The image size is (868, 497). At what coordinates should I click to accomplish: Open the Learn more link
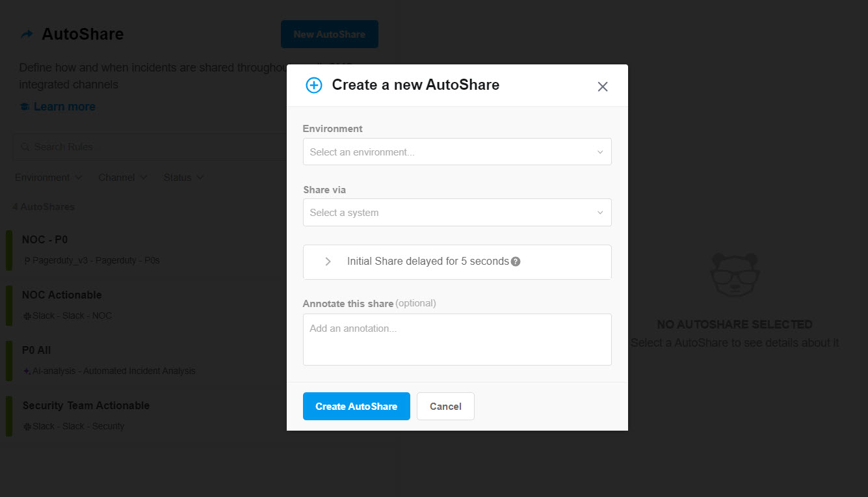(x=64, y=106)
